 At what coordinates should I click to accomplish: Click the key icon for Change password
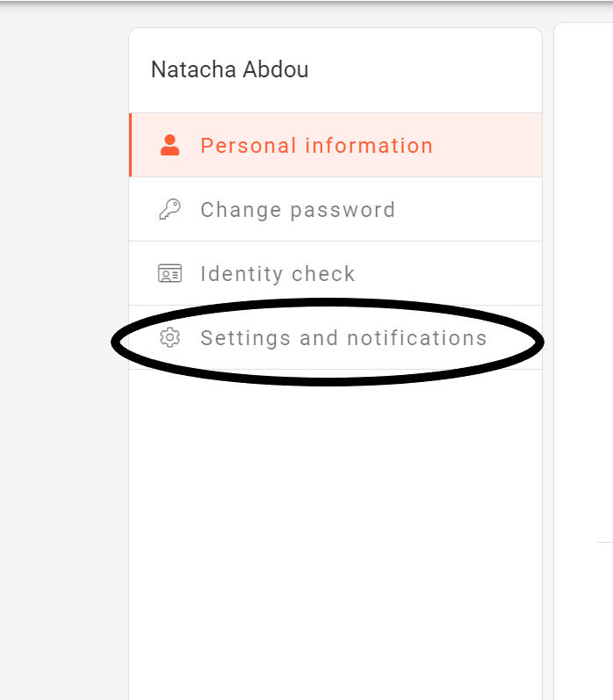point(169,210)
